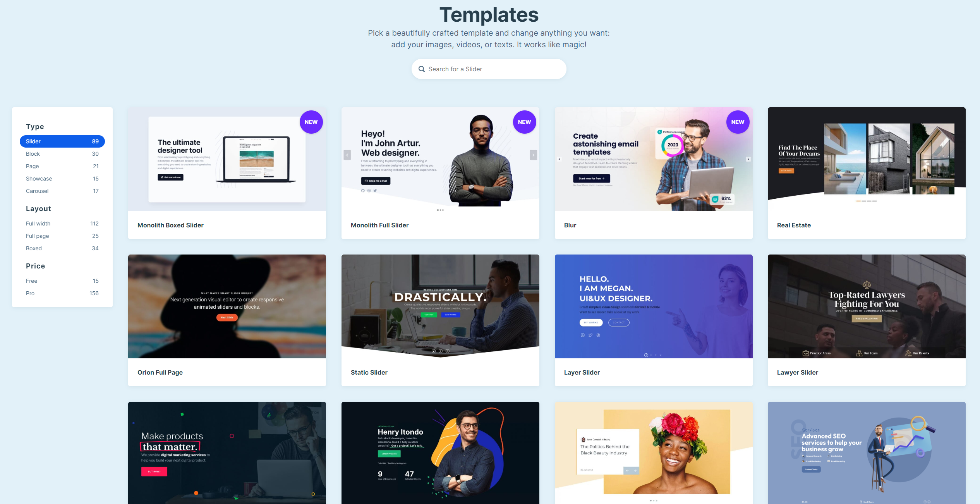The width and height of the screenshot is (980, 504).
Task: Select Boxed layout filter
Action: click(33, 248)
